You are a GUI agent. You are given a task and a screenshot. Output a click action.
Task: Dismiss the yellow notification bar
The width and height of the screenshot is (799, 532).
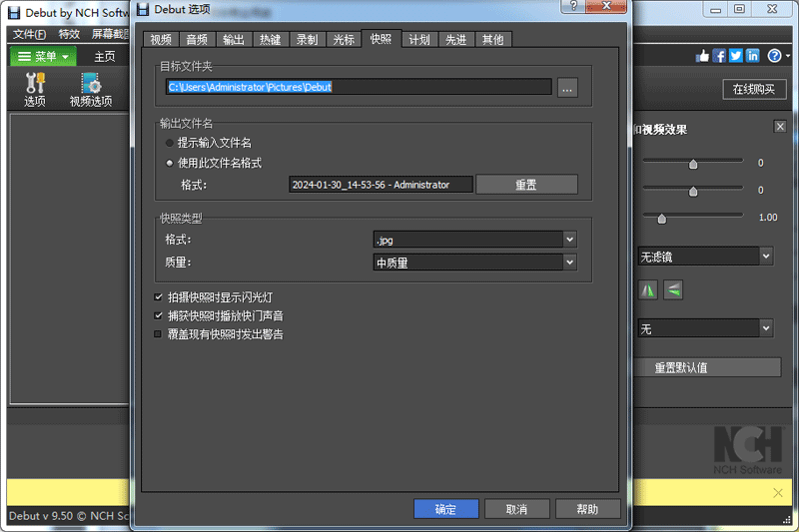[778, 492]
